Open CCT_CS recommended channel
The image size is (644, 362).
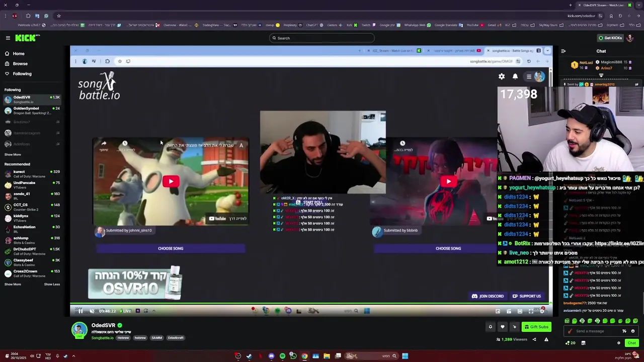32,207
